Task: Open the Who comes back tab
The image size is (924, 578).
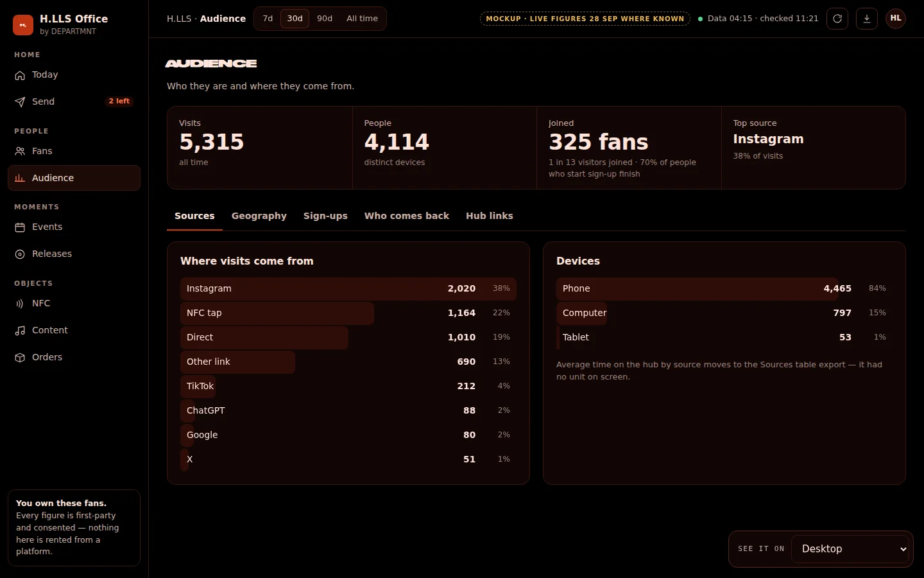Action: point(407,216)
